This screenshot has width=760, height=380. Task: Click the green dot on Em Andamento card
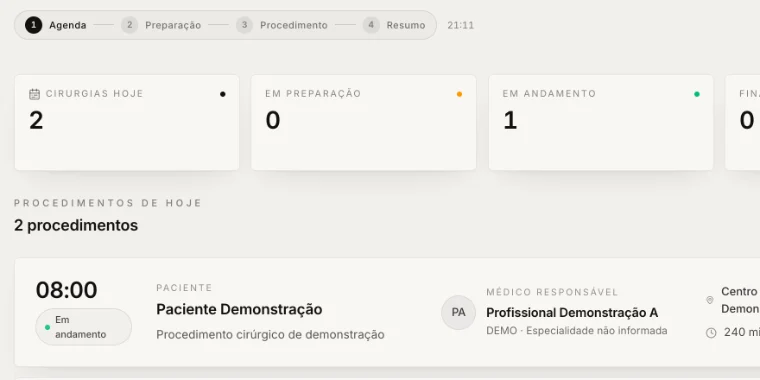pos(697,95)
